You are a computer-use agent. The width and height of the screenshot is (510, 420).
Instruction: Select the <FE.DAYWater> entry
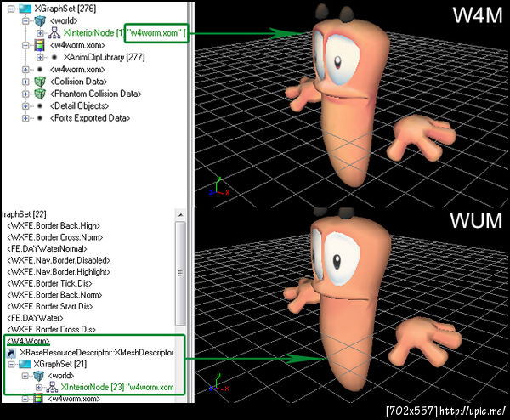[x=35, y=318]
